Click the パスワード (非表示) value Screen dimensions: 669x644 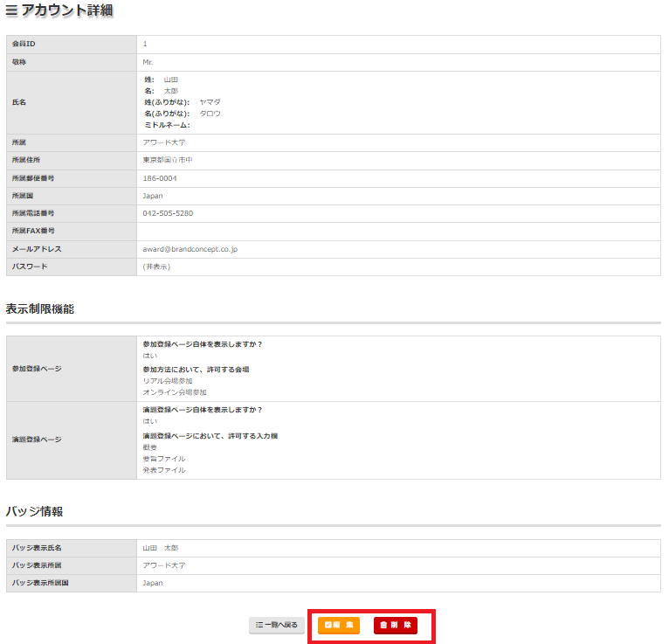coord(156,267)
